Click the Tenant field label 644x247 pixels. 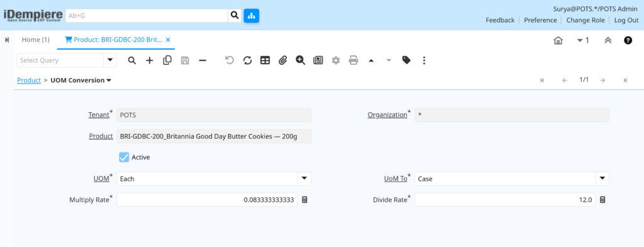point(99,115)
